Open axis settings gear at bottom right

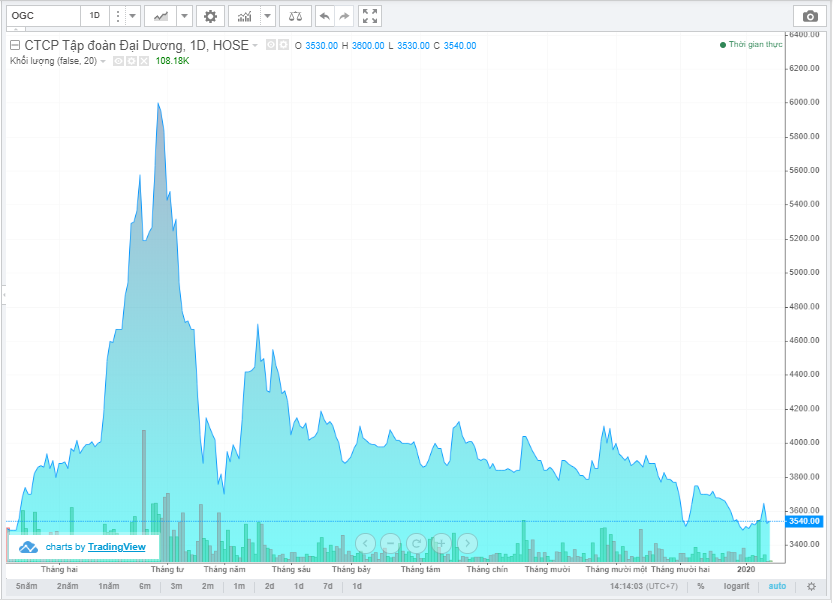point(811,587)
